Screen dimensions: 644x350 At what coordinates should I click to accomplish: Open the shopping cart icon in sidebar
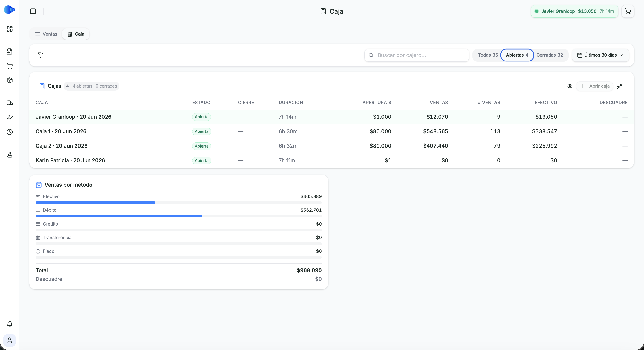[9, 66]
